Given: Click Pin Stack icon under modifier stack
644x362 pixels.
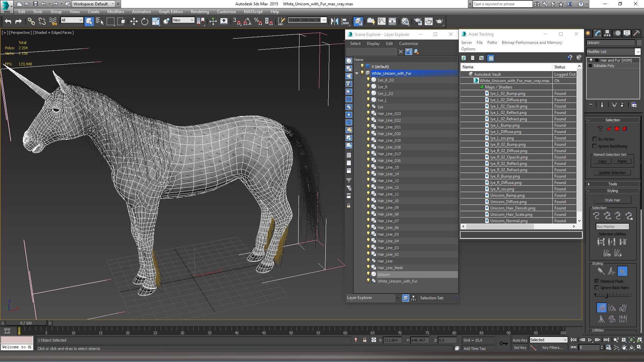Looking at the screenshot, I should [x=591, y=105].
